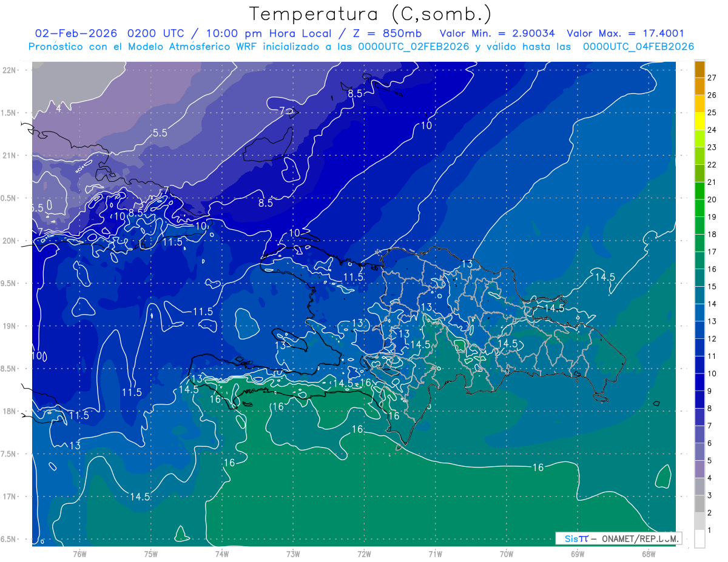Click the '17N' latitude axis label
Image resolution: width=728 pixels, height=562 pixels.
pos(10,497)
